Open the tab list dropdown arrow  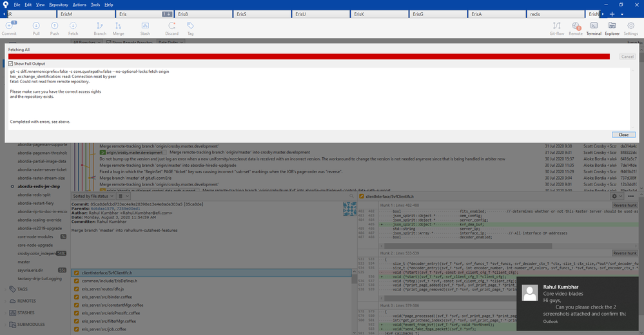[x=622, y=14]
